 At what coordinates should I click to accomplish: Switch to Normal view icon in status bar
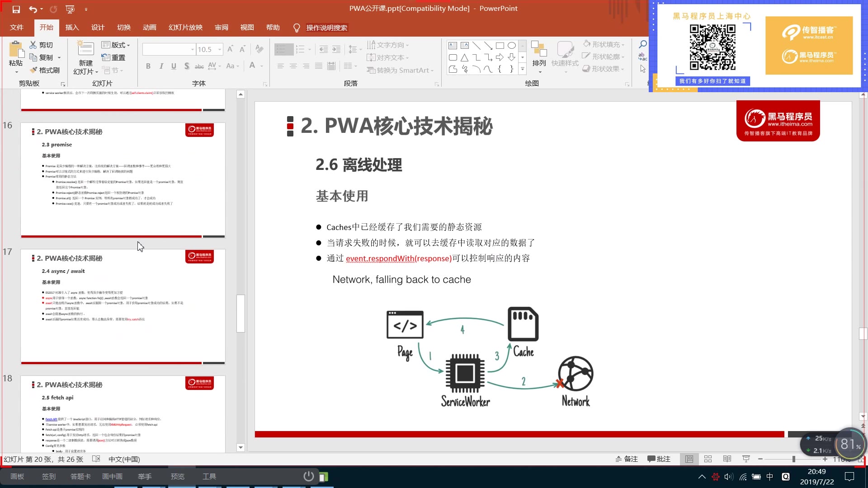pos(689,459)
